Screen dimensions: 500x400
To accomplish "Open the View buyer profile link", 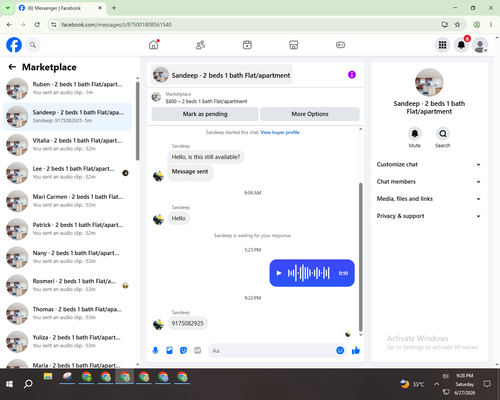I will 280,132.
